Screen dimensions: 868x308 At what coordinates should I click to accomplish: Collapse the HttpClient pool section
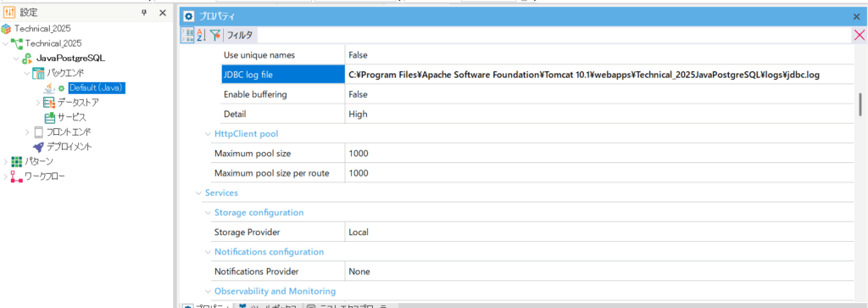tap(209, 133)
